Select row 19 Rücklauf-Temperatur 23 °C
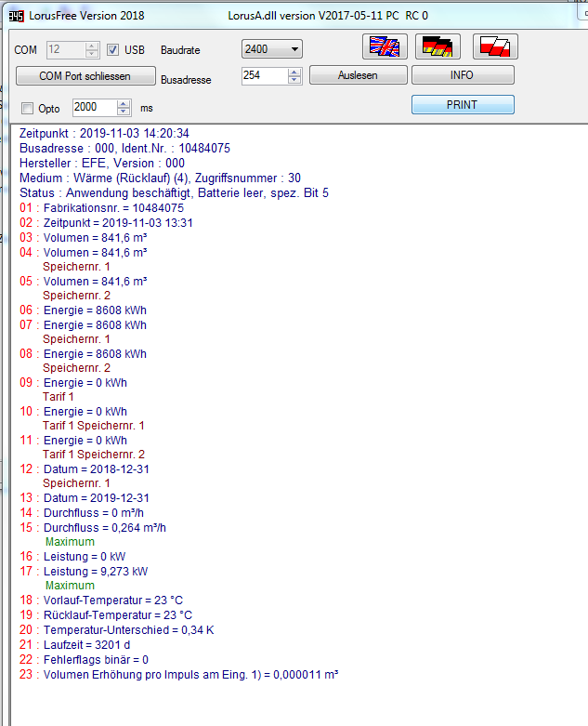 tap(106, 615)
